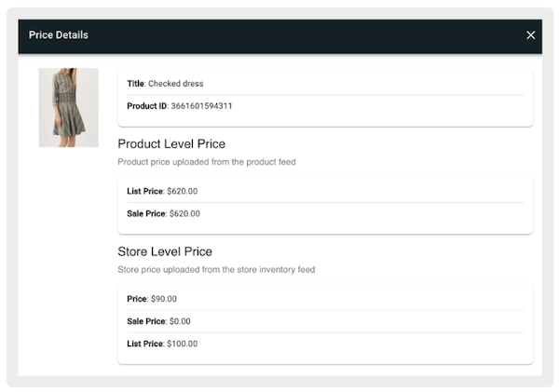Image resolution: width=559 pixels, height=392 pixels.
Task: Click the 'Product Level Price' heading
Action: point(171,143)
